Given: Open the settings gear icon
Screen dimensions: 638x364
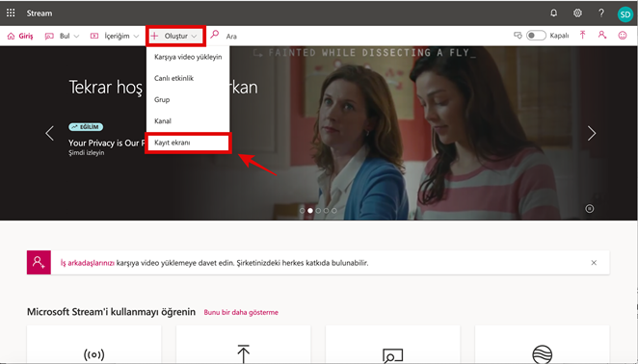Looking at the screenshot, I should [x=577, y=13].
